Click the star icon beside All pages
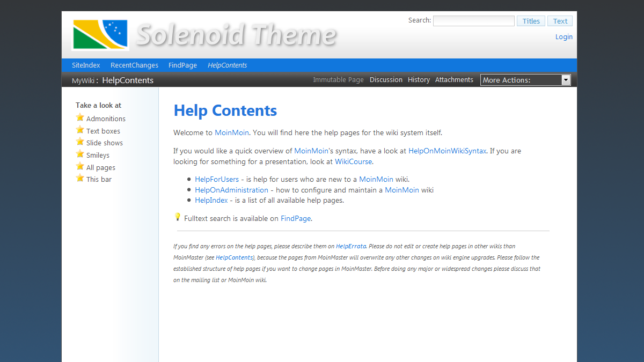Viewport: 644px width, 362px height. pyautogui.click(x=80, y=166)
